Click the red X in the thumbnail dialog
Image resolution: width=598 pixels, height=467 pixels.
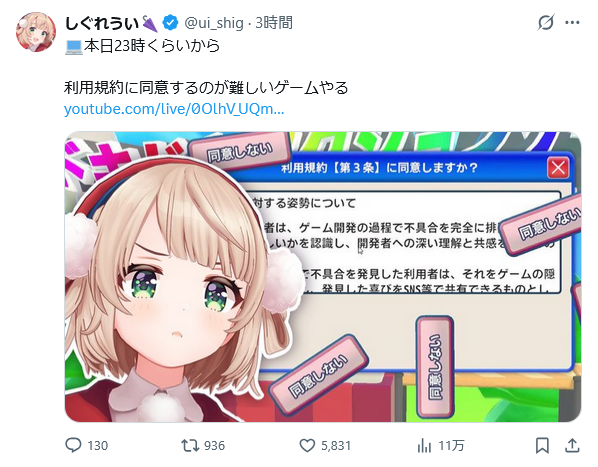pos(558,168)
